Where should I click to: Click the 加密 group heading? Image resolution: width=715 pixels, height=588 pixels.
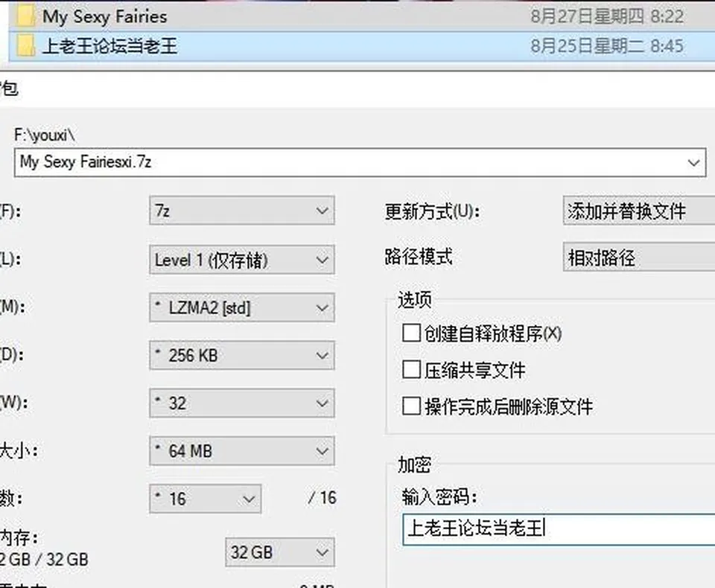tap(415, 464)
